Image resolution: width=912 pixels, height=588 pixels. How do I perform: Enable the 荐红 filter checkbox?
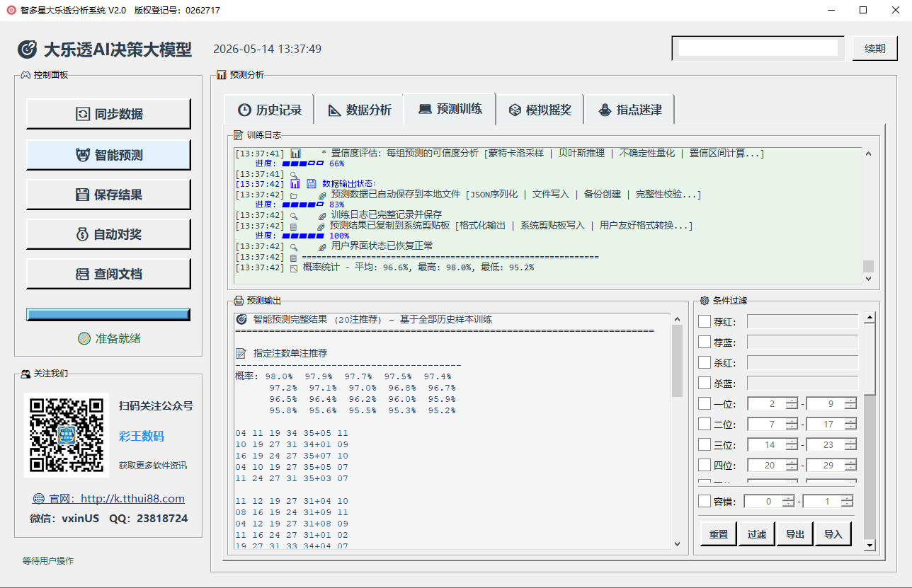705,321
